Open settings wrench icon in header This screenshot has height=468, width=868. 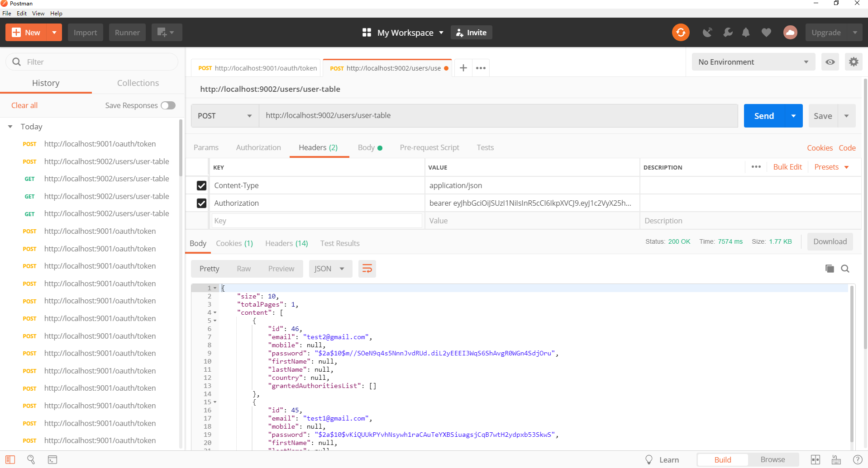[728, 33]
